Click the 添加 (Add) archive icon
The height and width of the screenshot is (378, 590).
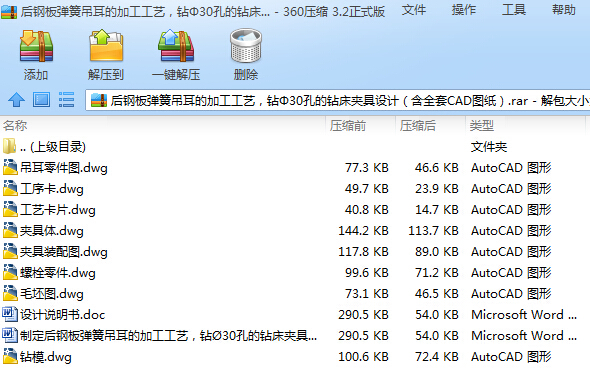36,47
